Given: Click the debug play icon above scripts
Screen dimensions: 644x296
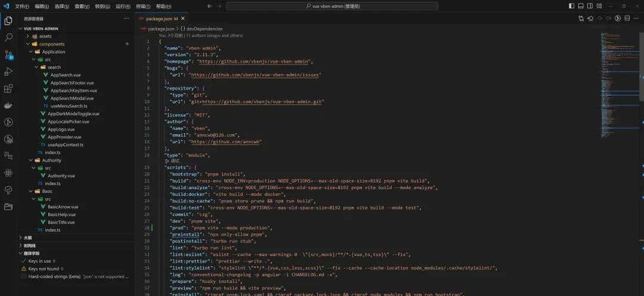Looking at the screenshot, I should click(167, 161).
